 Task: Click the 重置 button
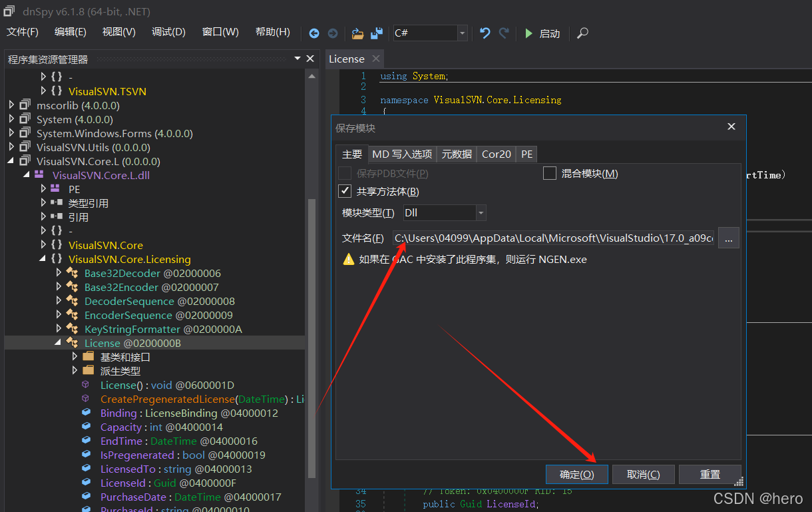[x=710, y=475]
